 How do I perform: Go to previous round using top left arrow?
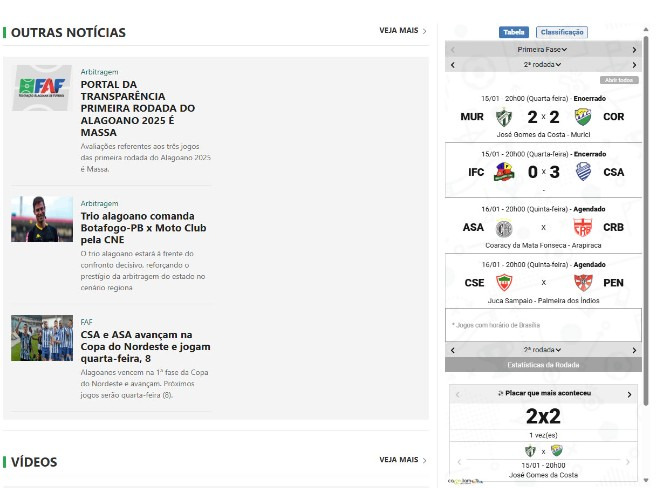(452, 65)
